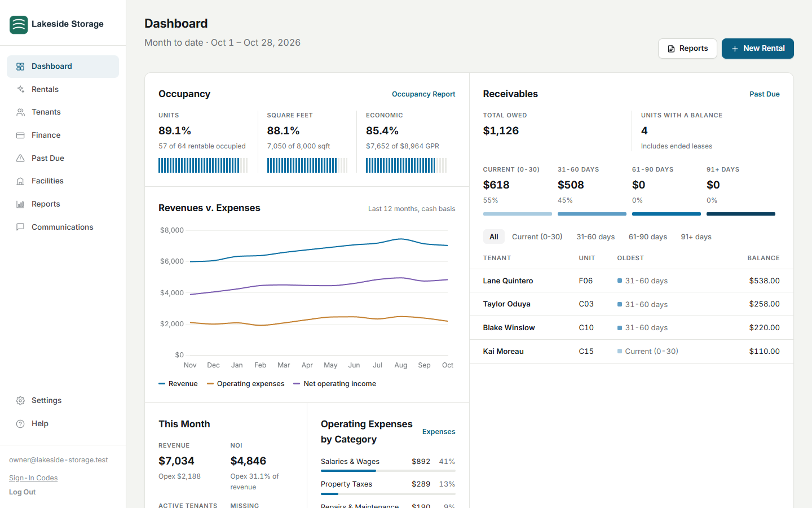Filter receivables by Current (0-30) tab

click(537, 237)
